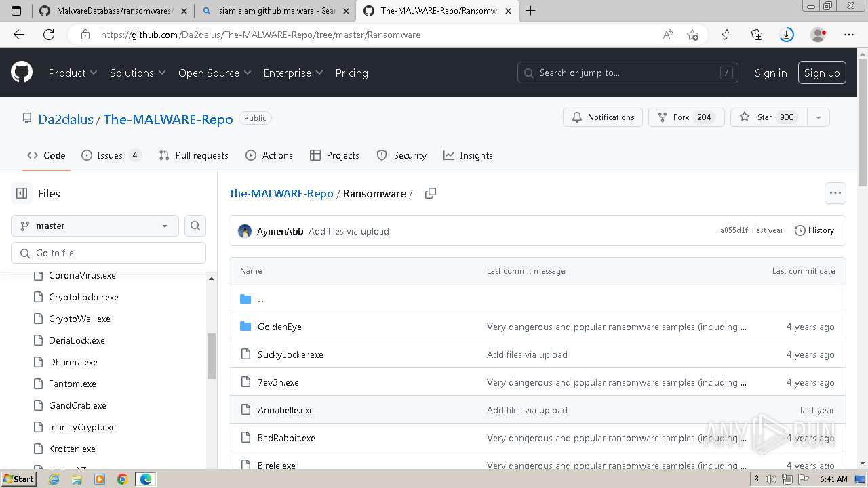
Task: Click the file tree scrollbar thumb
Action: tap(211, 357)
